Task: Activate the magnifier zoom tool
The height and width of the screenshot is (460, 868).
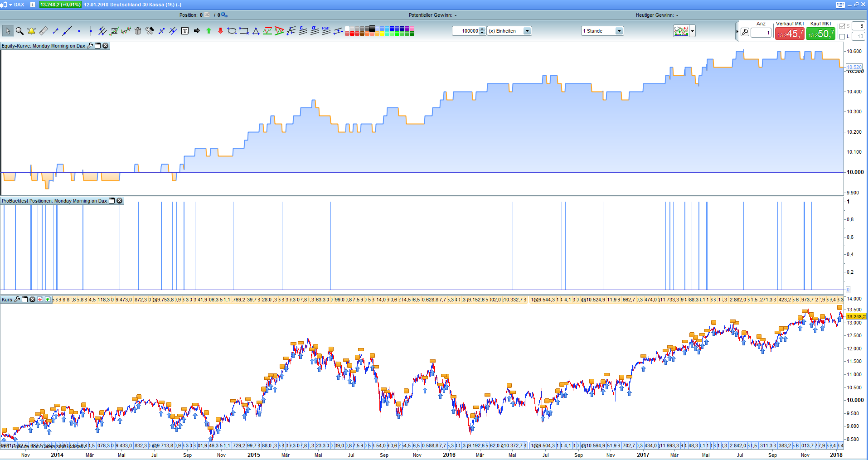Action: 19,31
